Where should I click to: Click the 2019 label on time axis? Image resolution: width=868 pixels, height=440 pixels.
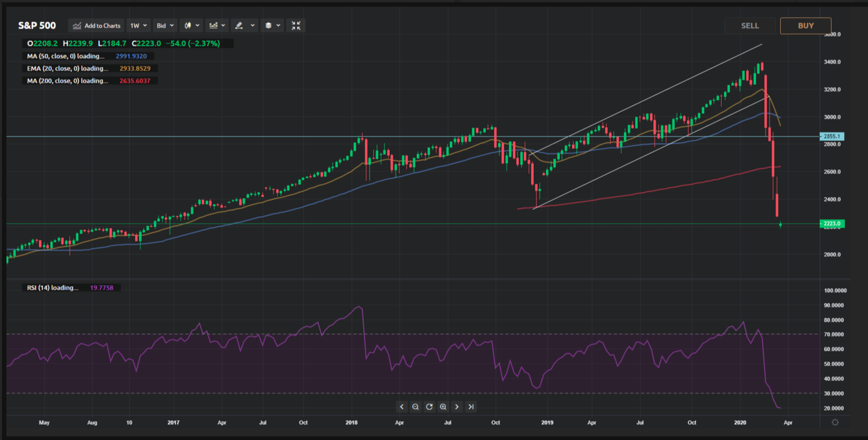click(x=547, y=422)
